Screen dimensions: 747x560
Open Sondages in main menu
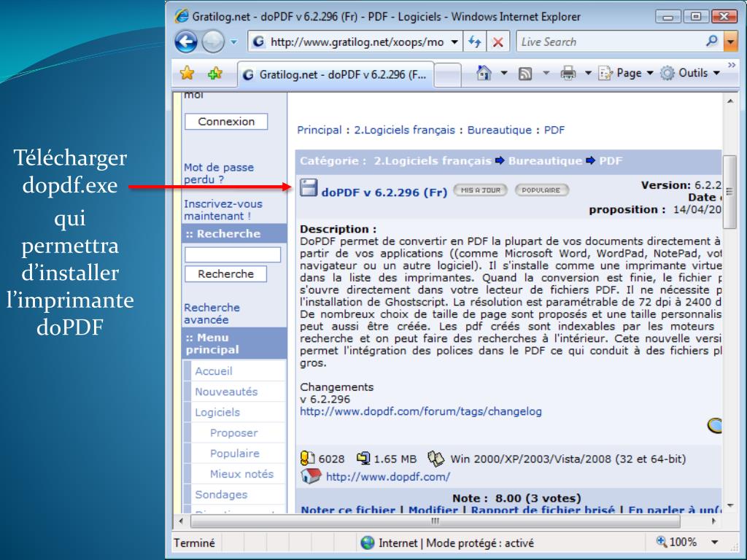coord(221,495)
